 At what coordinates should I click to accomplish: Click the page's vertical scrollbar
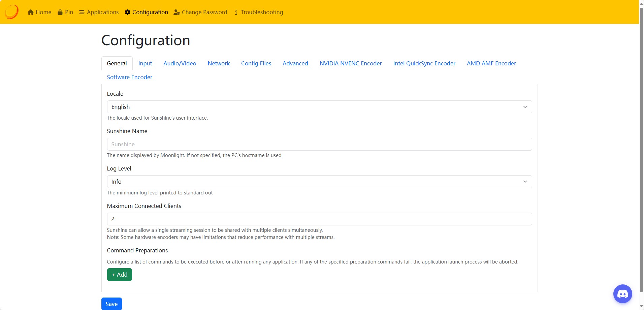click(641, 148)
